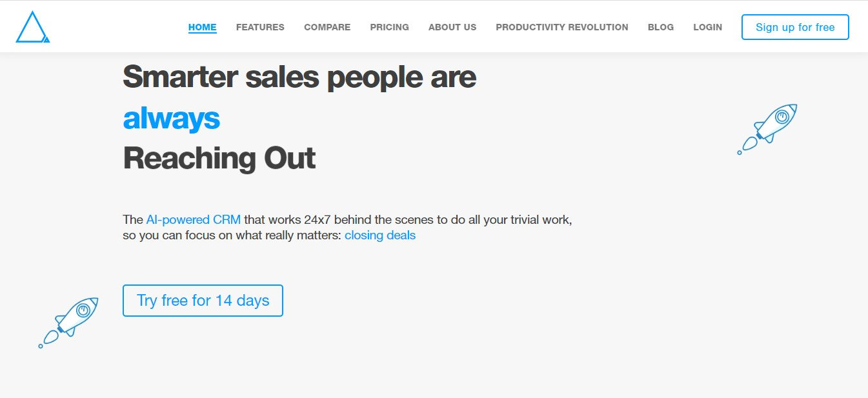Click the rocket illustration at lower left
Screen dimensions: 868x398
68,323
